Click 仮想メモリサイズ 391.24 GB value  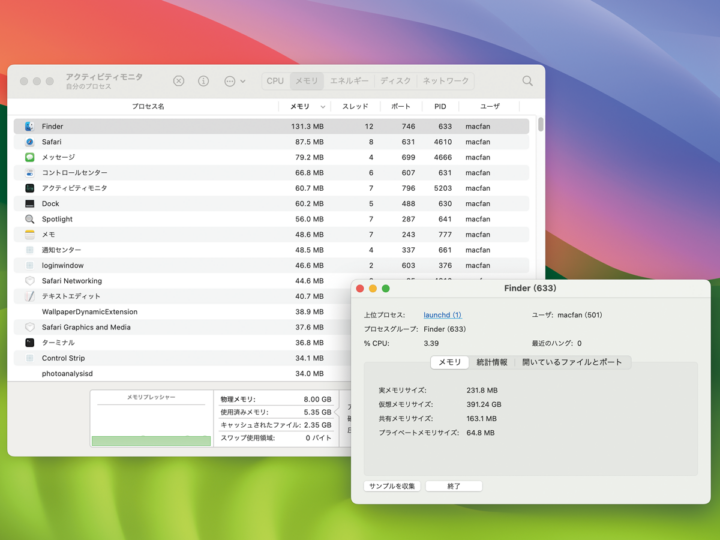(484, 405)
